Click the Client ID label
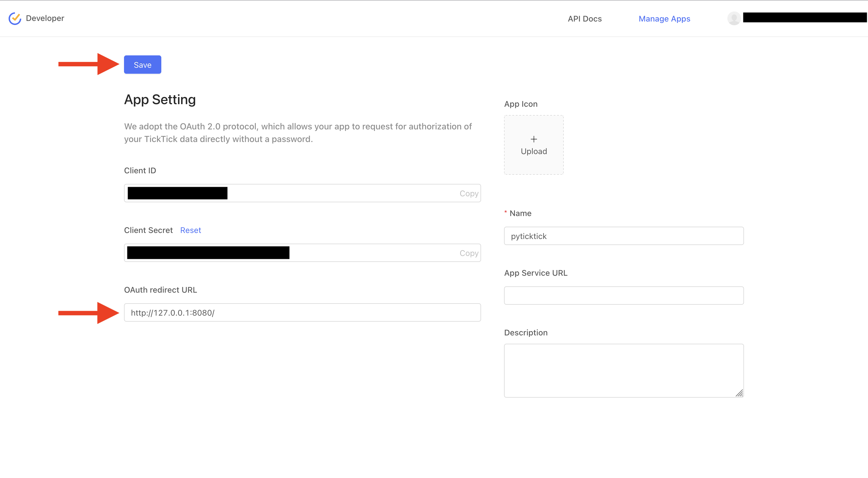Screen dimensions: 868x478 [140, 170]
